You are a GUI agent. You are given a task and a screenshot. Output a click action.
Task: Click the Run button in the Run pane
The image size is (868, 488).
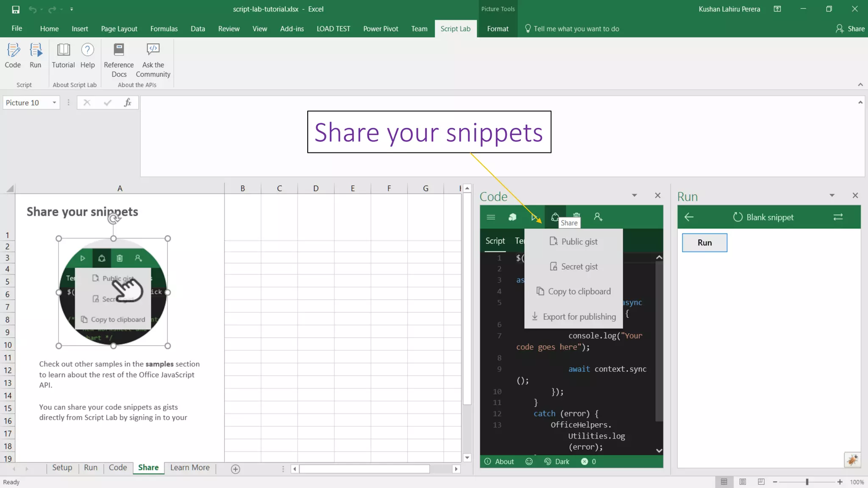tap(704, 243)
